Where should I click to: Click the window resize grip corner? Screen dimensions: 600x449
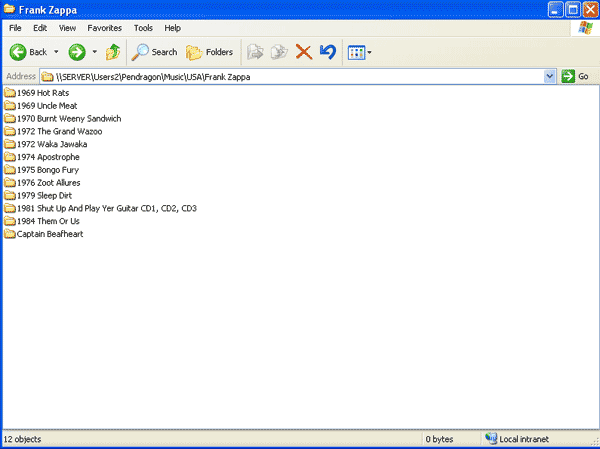click(x=595, y=442)
